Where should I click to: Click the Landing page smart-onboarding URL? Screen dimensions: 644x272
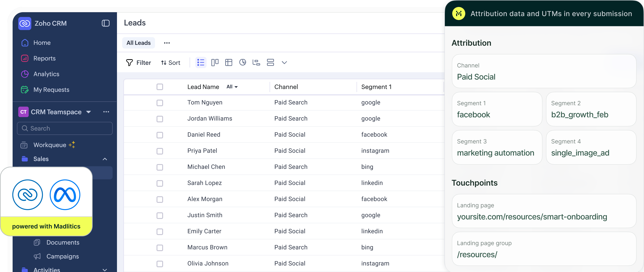pos(532,217)
